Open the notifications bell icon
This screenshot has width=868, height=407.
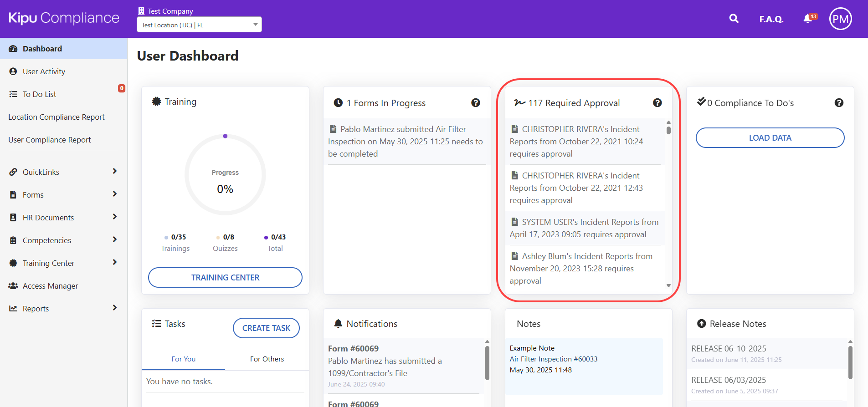click(808, 19)
